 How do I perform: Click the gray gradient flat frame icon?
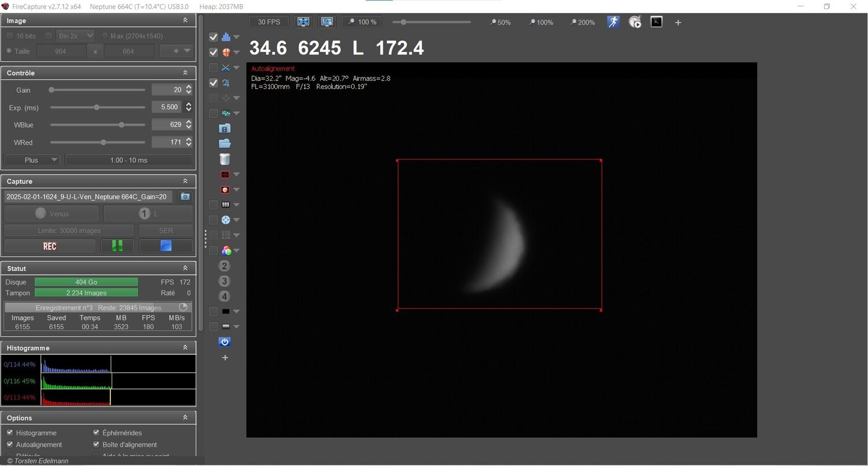226,327
